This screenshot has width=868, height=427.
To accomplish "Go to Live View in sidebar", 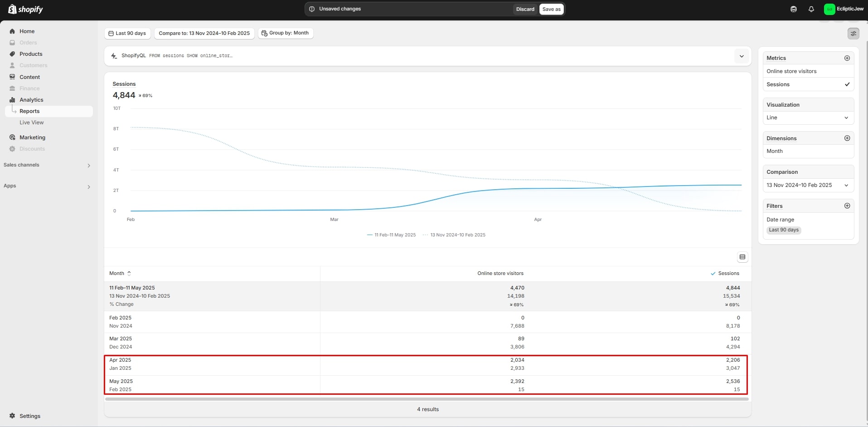I will tap(32, 123).
